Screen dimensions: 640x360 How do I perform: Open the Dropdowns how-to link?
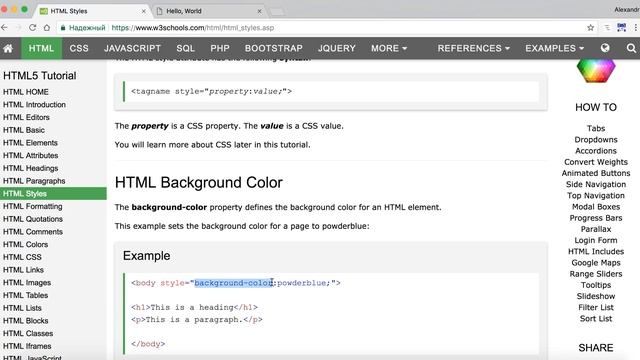pyautogui.click(x=596, y=140)
